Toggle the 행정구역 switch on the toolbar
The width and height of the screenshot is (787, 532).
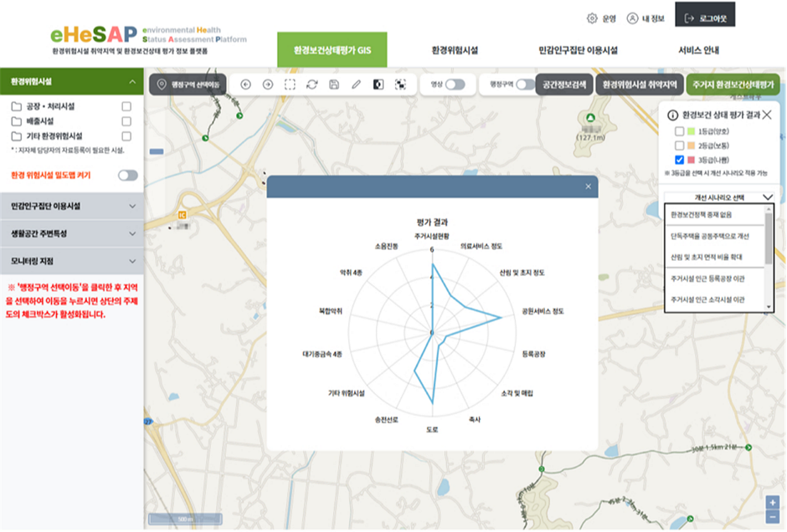[525, 84]
